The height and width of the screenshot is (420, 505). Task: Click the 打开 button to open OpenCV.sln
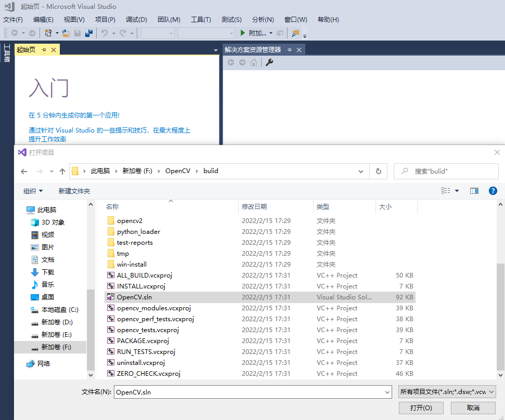[x=422, y=408]
